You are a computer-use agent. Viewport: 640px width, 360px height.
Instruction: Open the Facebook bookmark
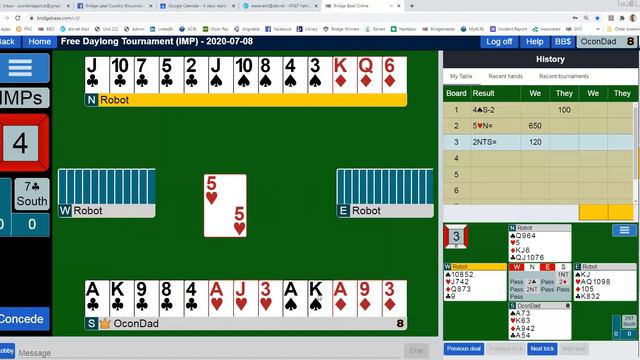tap(278, 29)
